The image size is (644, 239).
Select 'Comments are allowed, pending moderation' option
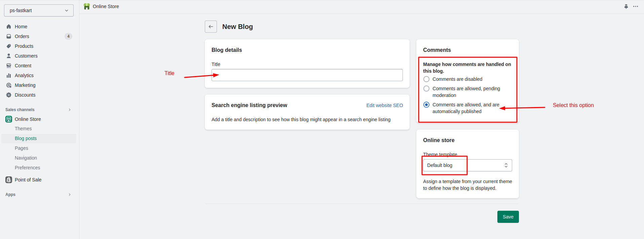[x=426, y=89]
